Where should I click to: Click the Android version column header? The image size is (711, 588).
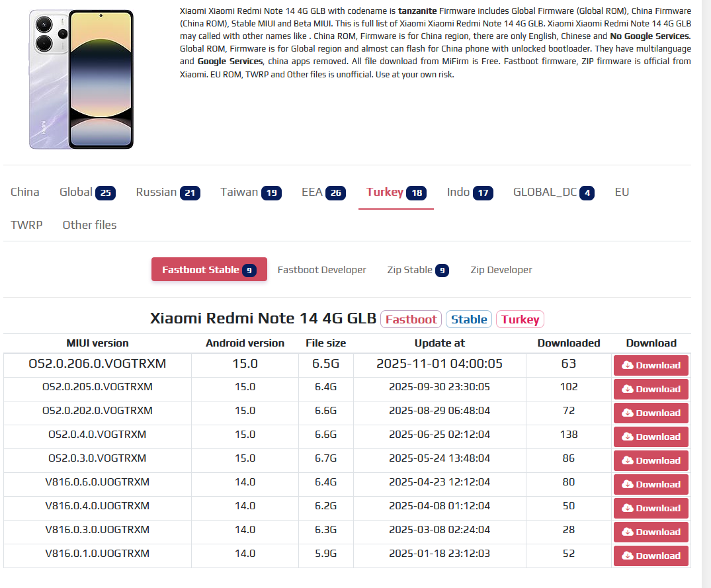[245, 343]
